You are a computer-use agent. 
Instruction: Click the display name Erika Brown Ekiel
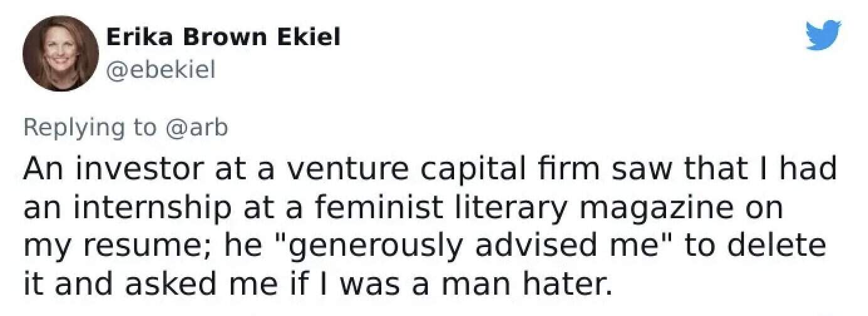(224, 38)
